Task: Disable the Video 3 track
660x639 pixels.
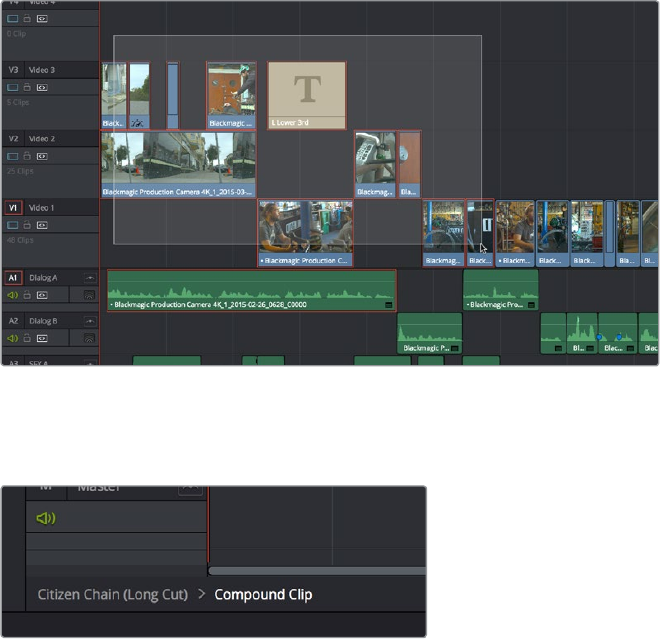Action: click(13, 87)
